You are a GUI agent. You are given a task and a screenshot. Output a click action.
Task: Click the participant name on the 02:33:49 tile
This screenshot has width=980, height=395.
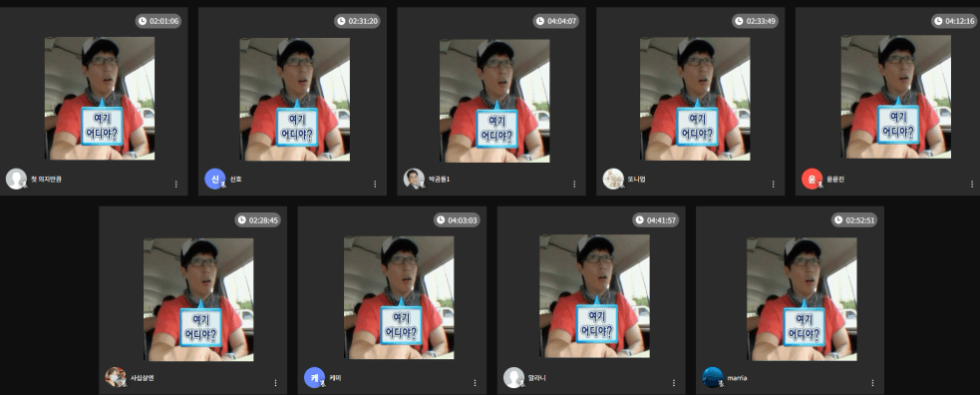coord(636,180)
